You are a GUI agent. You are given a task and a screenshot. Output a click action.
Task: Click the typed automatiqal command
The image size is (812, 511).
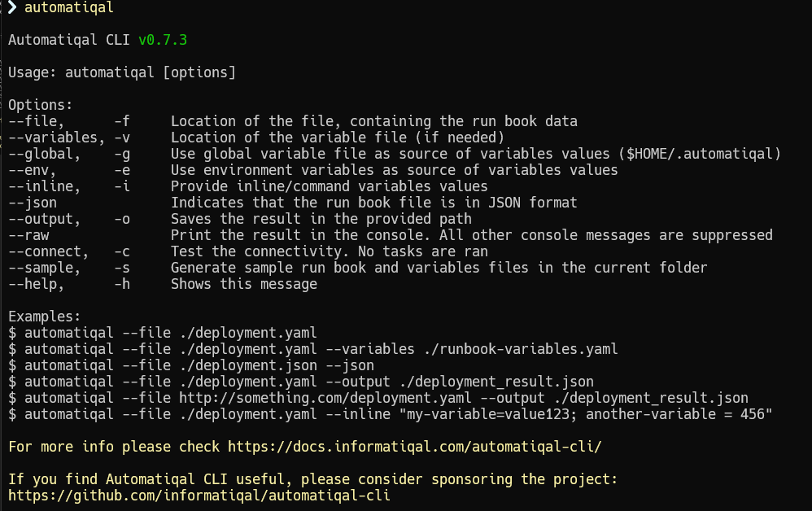(69, 8)
